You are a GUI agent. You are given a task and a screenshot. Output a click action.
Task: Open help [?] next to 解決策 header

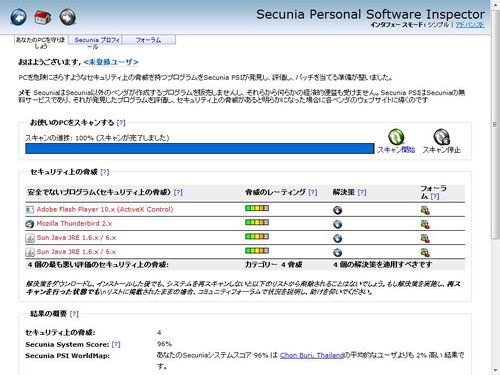pos(362,192)
